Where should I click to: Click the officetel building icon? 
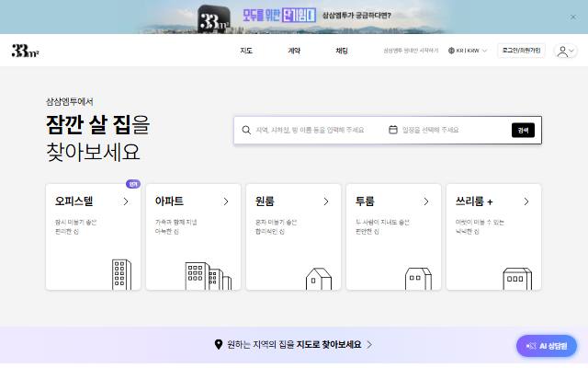click(x=121, y=274)
